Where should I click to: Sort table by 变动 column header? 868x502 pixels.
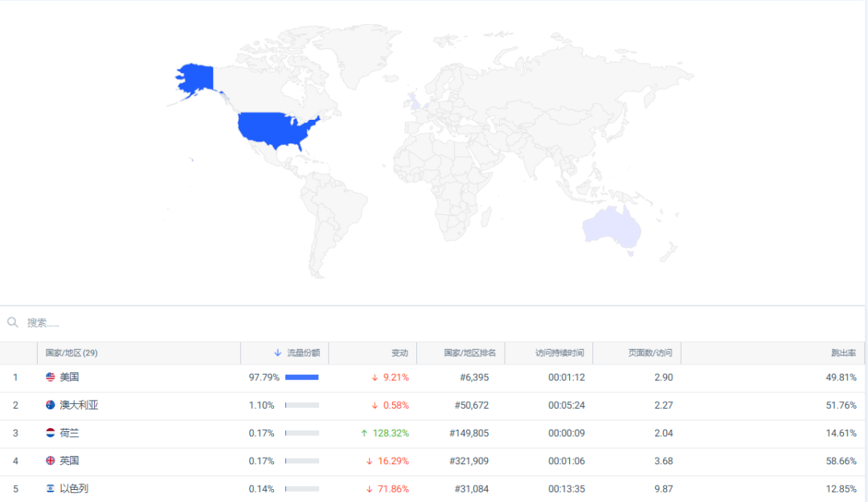[399, 353]
